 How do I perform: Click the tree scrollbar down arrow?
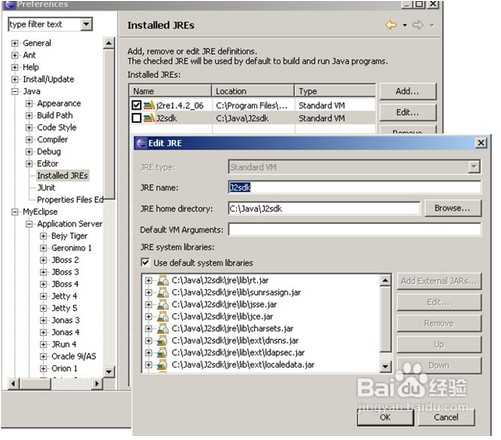pyautogui.click(x=108, y=372)
